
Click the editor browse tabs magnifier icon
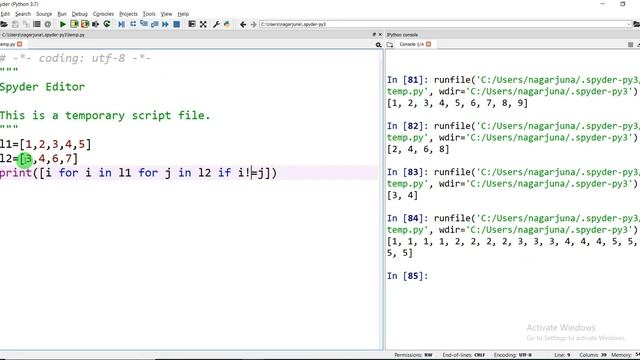[378, 44]
